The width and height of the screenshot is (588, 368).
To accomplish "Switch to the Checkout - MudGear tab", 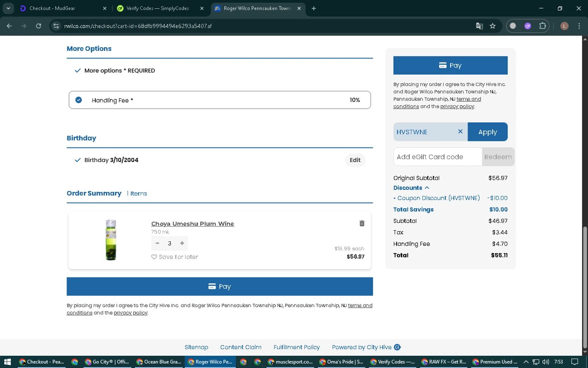I will pyautogui.click(x=63, y=8).
